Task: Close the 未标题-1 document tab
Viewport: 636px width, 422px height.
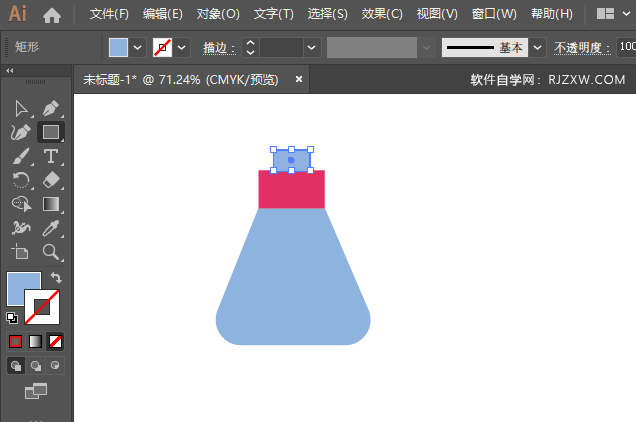Action: pyautogui.click(x=299, y=79)
